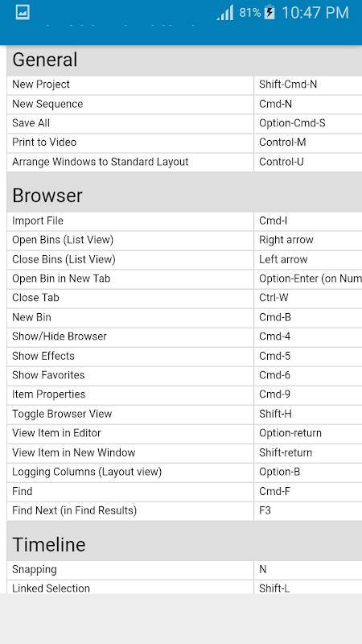Tap the signal strength icon

pos(225,12)
